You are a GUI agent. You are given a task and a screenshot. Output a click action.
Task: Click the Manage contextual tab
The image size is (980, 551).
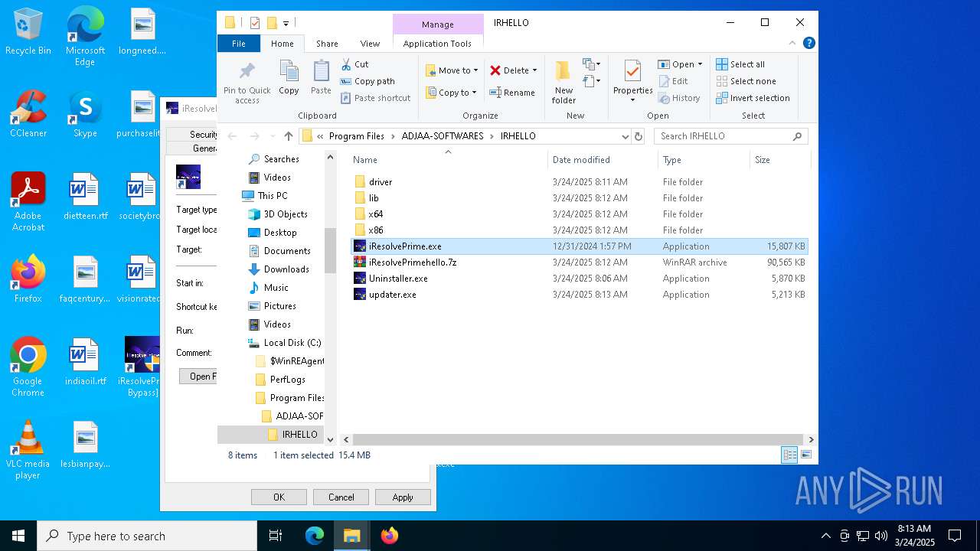tap(437, 24)
